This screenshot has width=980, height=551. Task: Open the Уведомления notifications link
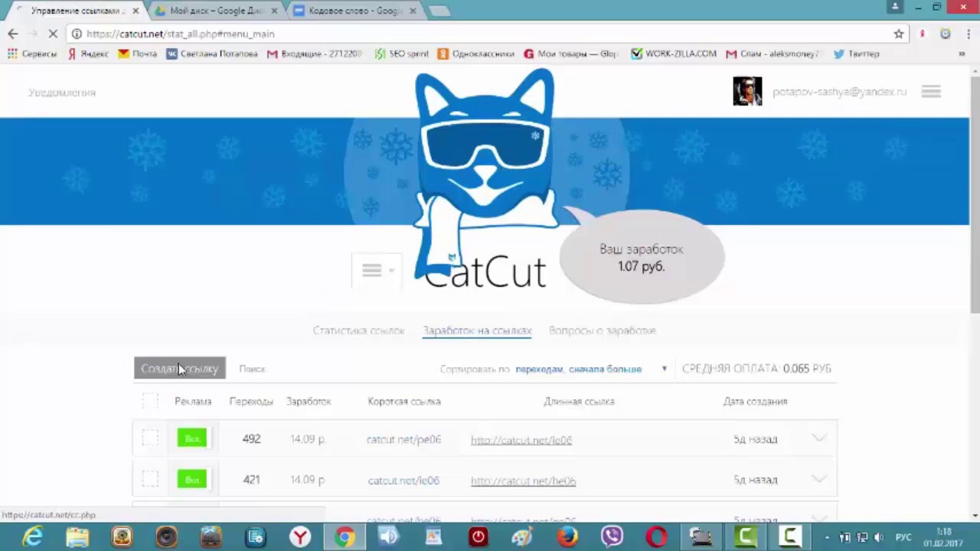tap(62, 93)
